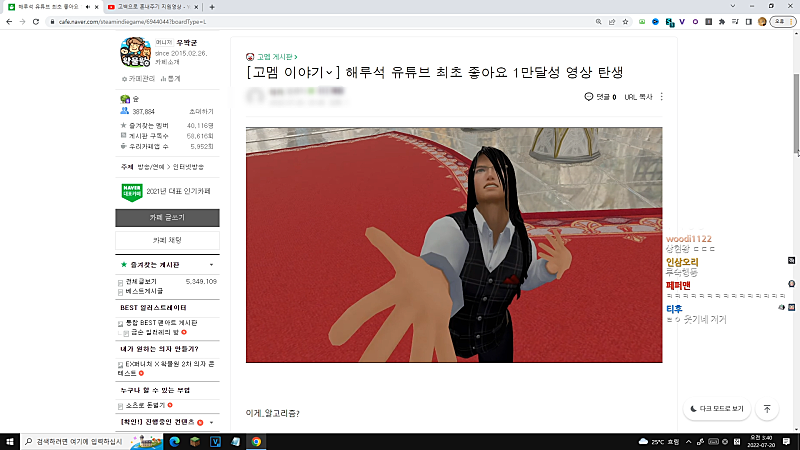This screenshot has width=800, height=450.
Task: Reload the current cafe page
Action: click(x=36, y=22)
